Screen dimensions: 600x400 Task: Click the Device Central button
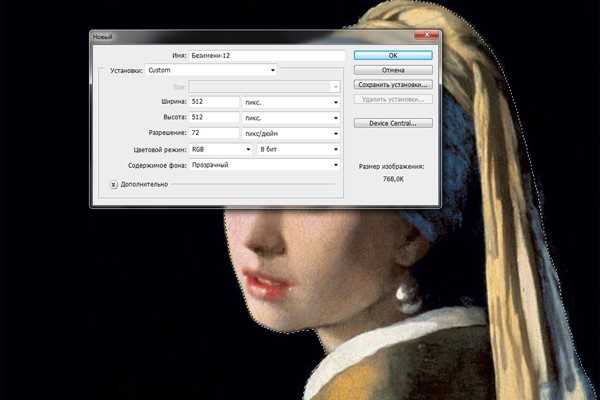coord(393,123)
